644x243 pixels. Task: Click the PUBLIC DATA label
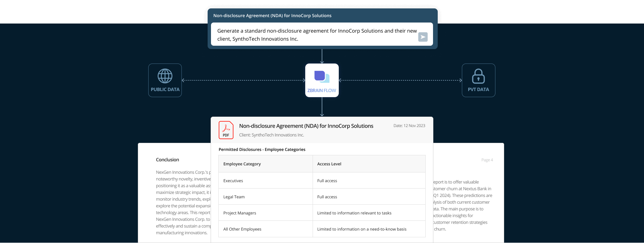coord(165,89)
